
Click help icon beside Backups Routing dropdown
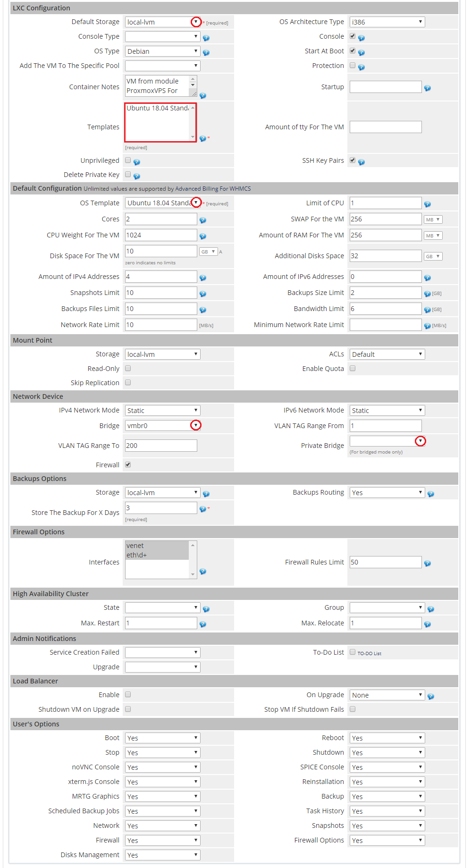pos(431,494)
